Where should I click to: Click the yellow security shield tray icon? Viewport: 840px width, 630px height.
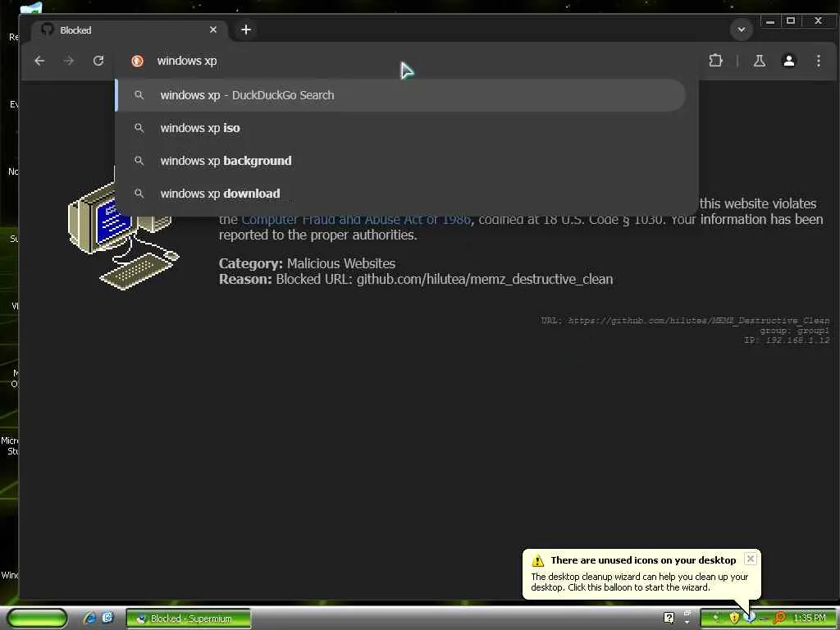[x=734, y=618]
